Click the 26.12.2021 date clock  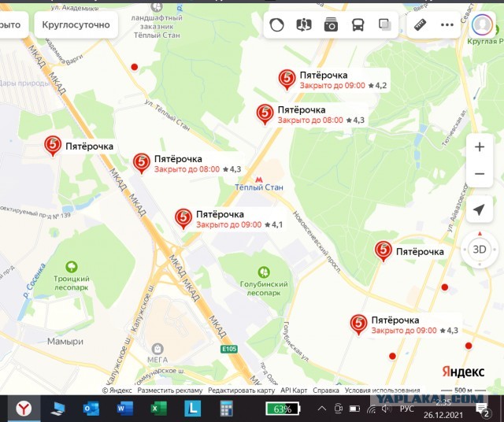(x=443, y=415)
